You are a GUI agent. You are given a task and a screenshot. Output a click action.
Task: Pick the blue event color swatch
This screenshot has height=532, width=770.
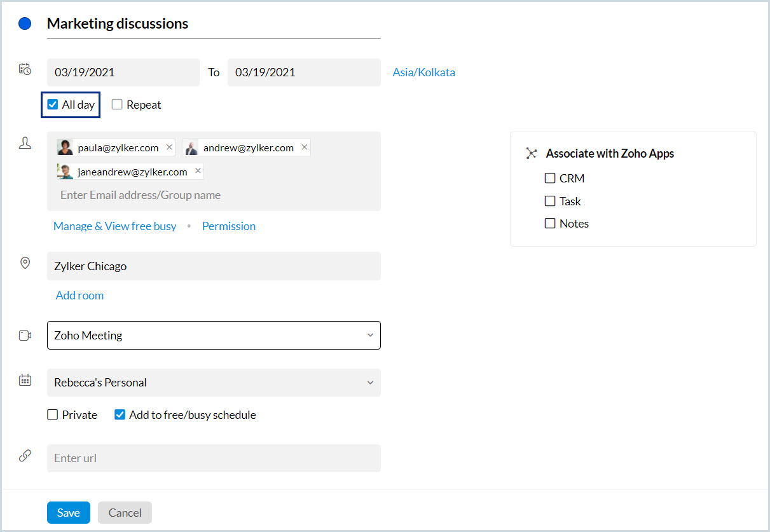[x=25, y=24]
